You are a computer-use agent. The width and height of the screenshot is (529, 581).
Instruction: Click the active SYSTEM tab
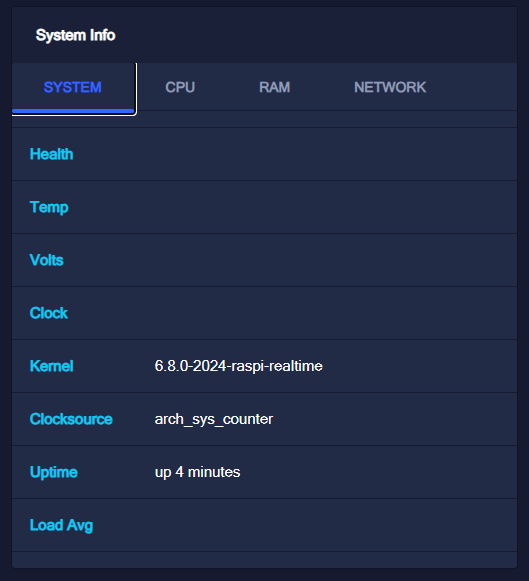click(x=73, y=87)
